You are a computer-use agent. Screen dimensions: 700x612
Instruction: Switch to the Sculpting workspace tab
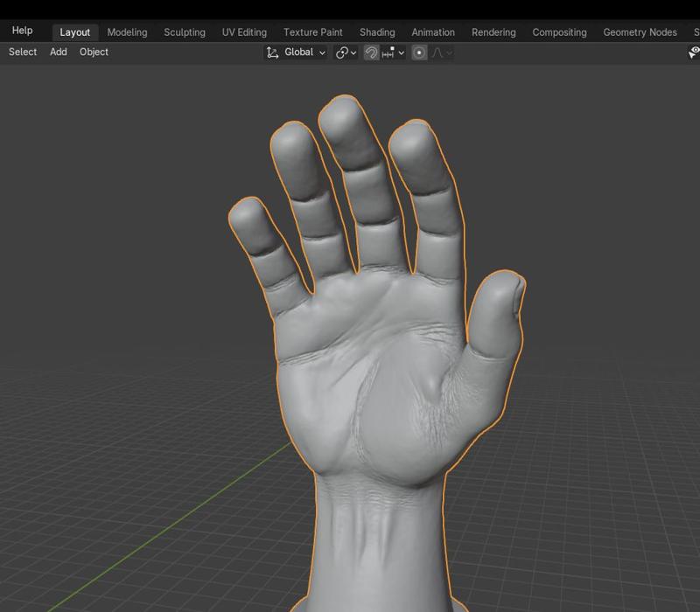185,31
